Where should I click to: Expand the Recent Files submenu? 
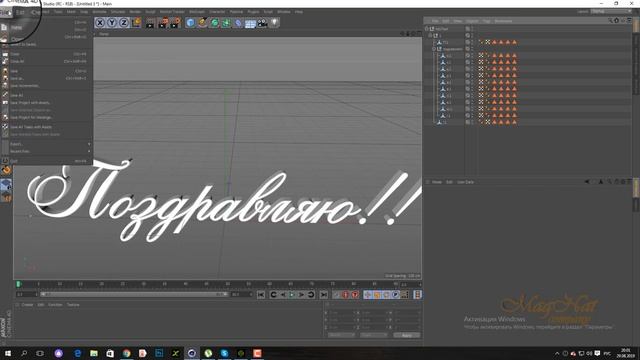pyautogui.click(x=47, y=151)
